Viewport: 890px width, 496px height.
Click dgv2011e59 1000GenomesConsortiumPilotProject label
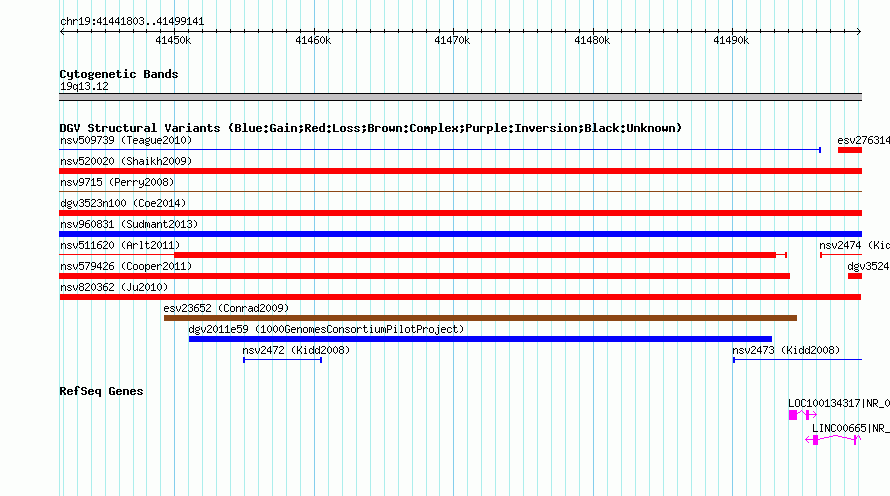(x=326, y=329)
